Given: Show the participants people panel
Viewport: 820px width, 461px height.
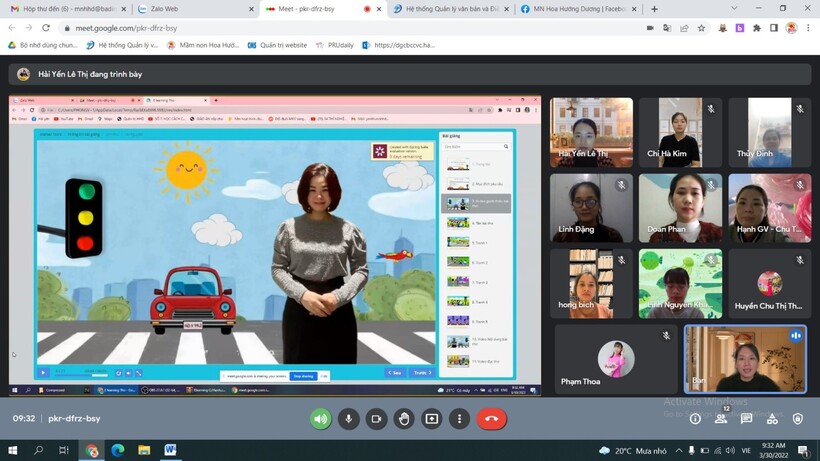Looking at the screenshot, I should [721, 419].
